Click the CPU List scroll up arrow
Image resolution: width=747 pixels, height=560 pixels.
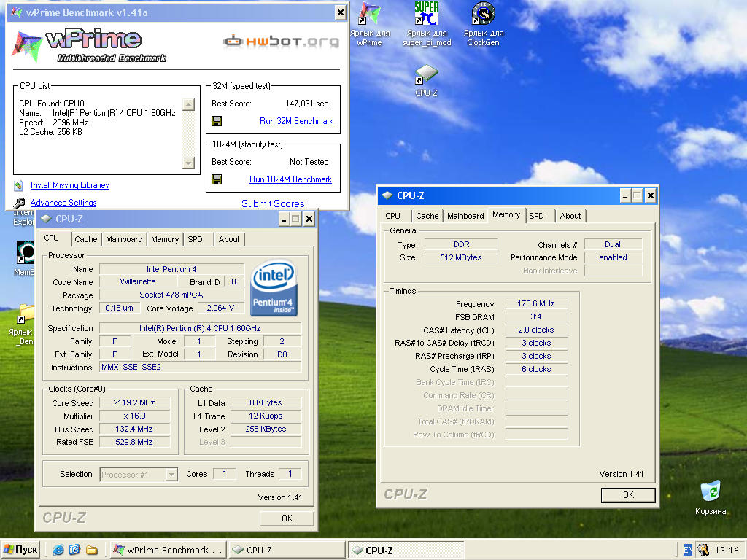pos(189,105)
